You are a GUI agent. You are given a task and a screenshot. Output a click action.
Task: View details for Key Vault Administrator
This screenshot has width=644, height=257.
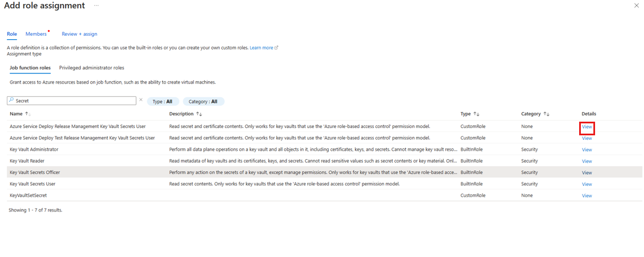(587, 150)
